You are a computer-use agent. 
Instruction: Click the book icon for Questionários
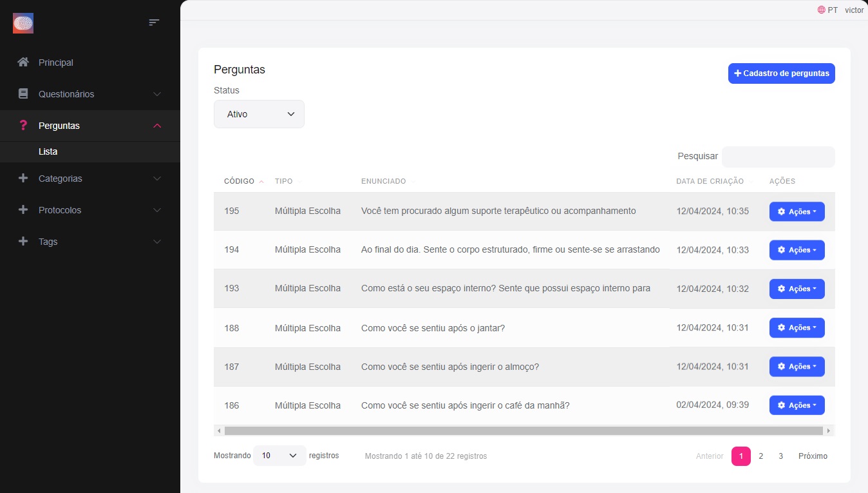click(x=23, y=94)
